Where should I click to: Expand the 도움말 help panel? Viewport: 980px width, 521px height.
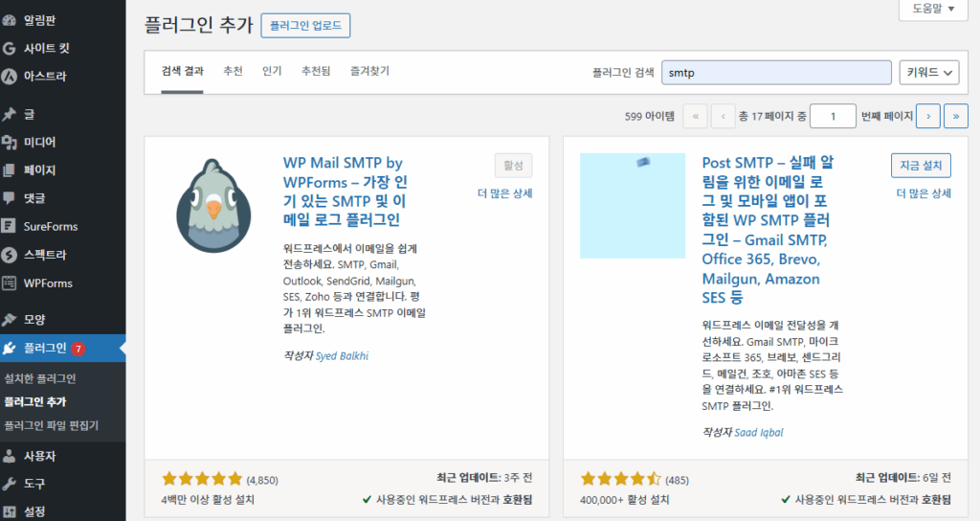(x=933, y=9)
